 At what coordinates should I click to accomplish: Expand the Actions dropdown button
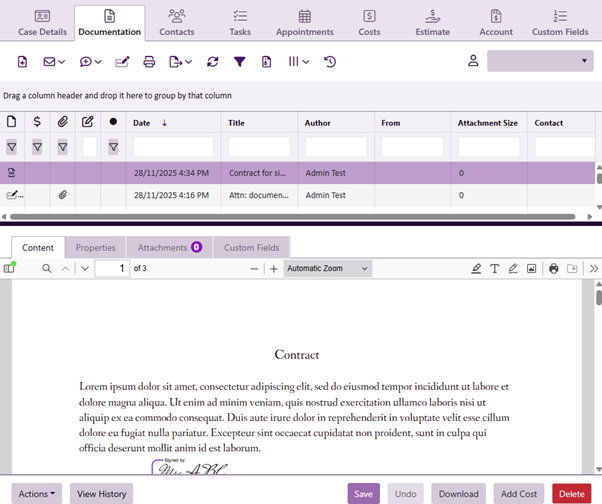coord(38,493)
